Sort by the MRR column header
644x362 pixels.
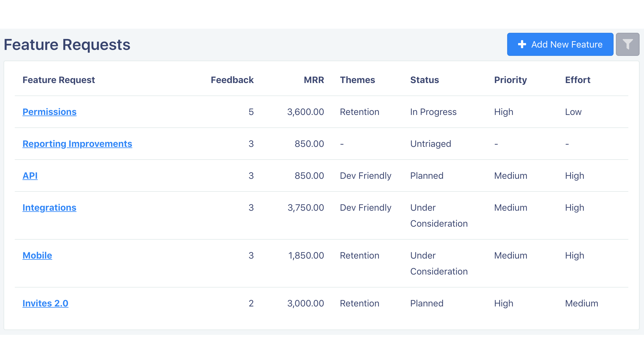(314, 80)
